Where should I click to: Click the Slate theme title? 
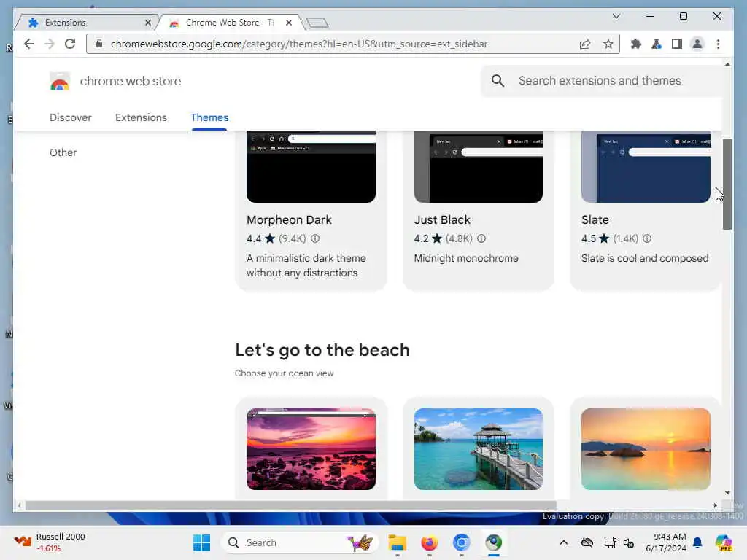(595, 220)
